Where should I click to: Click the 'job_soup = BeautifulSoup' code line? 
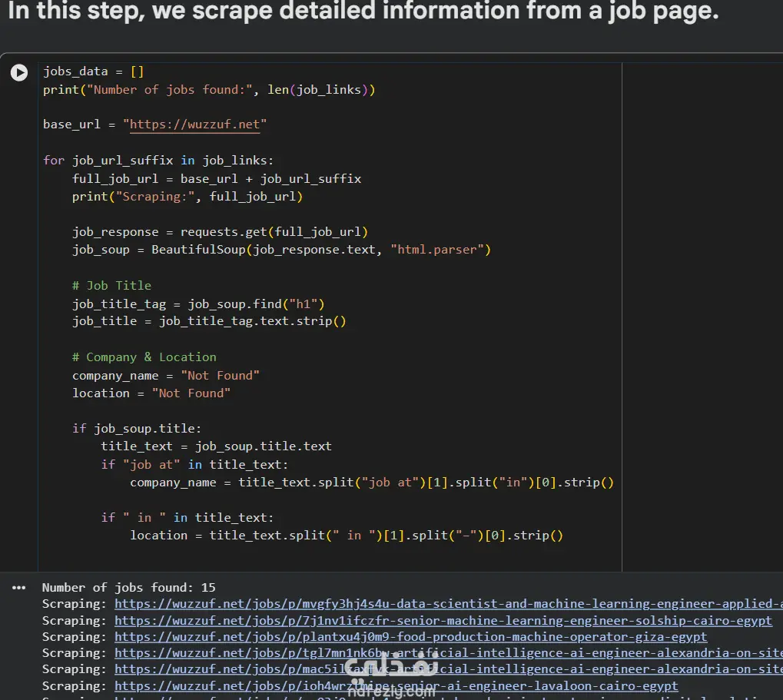tap(281, 250)
